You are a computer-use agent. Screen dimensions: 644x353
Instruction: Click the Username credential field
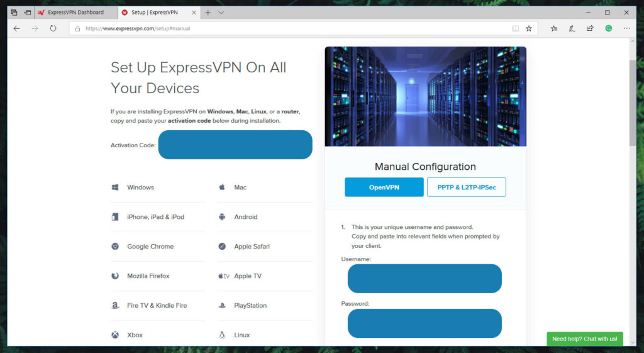(425, 279)
